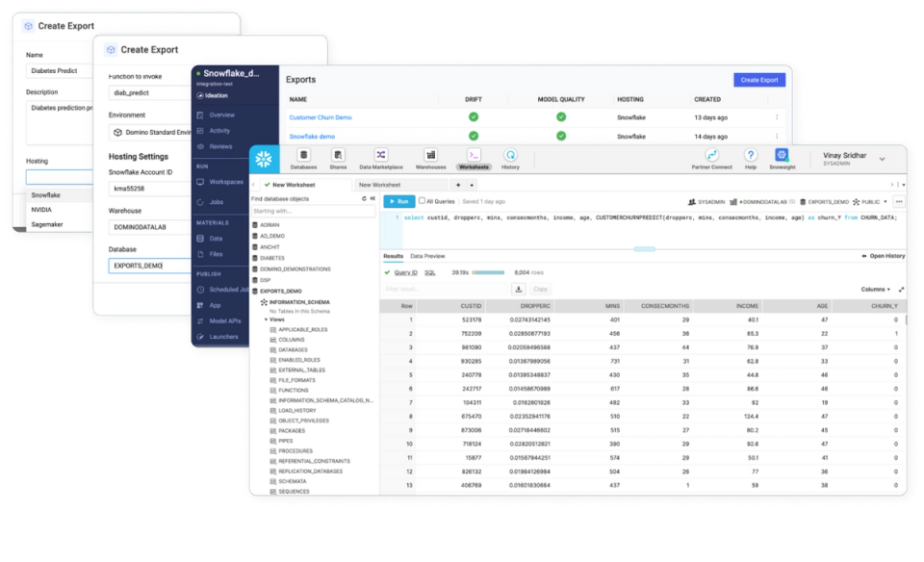Click Open History link
The height and width of the screenshot is (562, 924).
point(883,256)
